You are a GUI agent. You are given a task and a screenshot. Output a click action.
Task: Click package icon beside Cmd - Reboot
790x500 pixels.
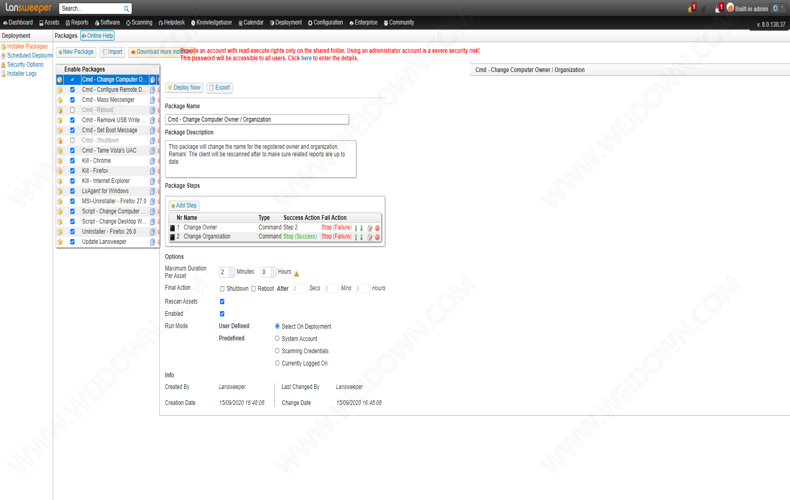tap(60, 110)
